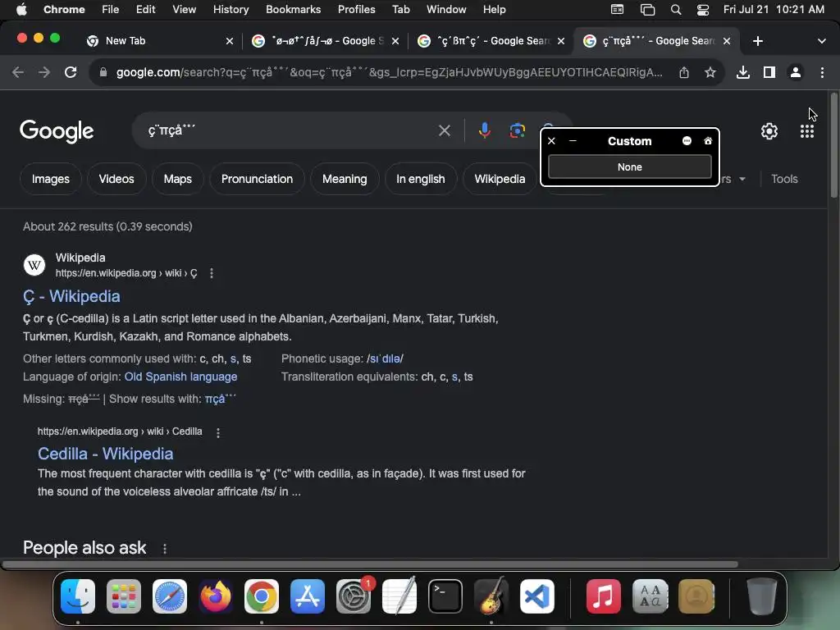Image resolution: width=840 pixels, height=630 pixels.
Task: Click the Wikipedia favicon of first result
Action: 34,265
